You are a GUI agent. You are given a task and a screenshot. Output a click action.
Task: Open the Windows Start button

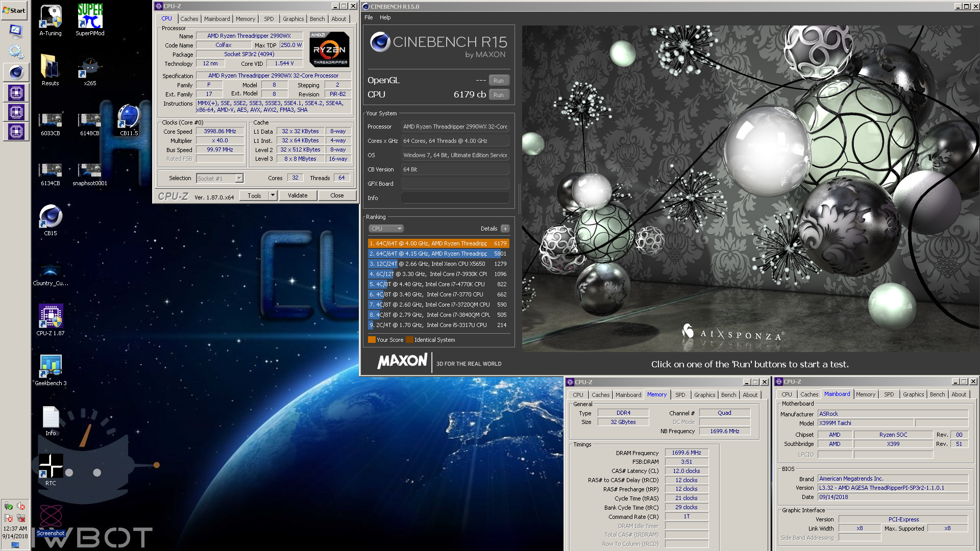pos(14,10)
